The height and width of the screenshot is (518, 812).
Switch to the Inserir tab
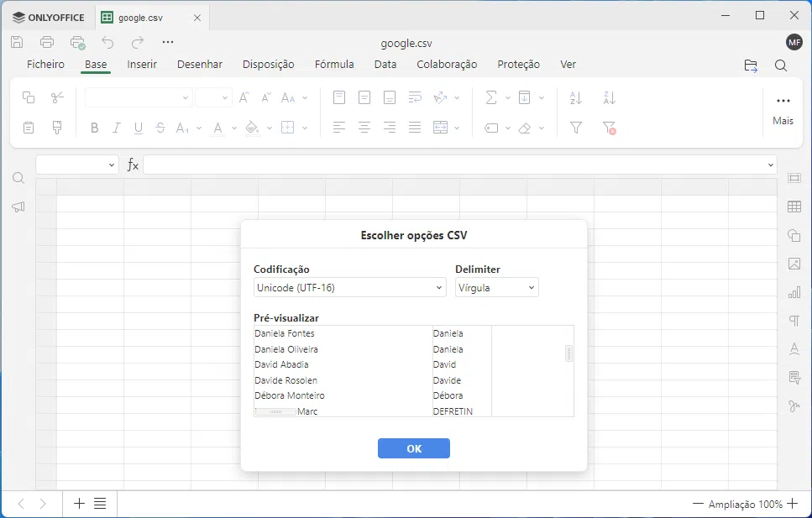(142, 65)
